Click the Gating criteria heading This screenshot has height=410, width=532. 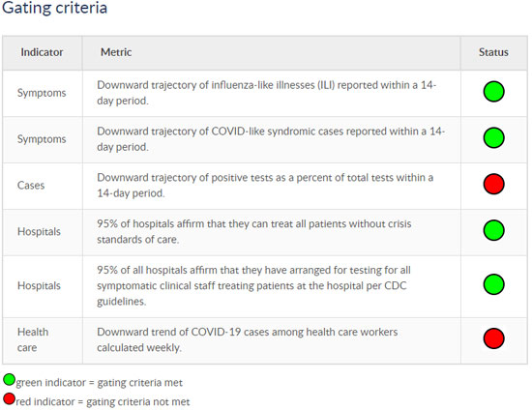click(54, 8)
